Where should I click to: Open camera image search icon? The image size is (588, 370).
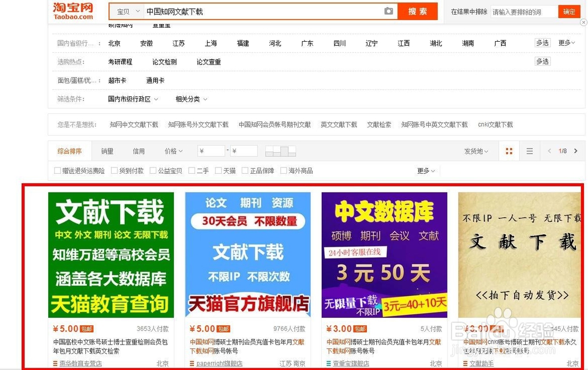coord(389,11)
